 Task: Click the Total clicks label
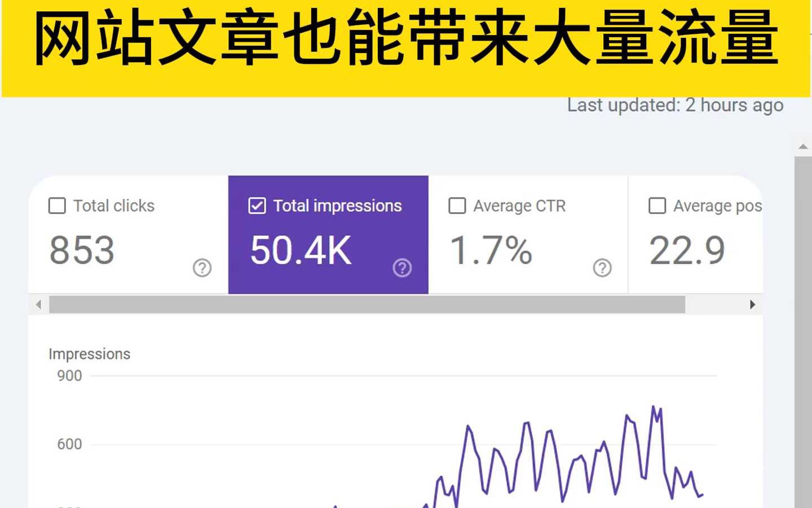pyautogui.click(x=114, y=206)
